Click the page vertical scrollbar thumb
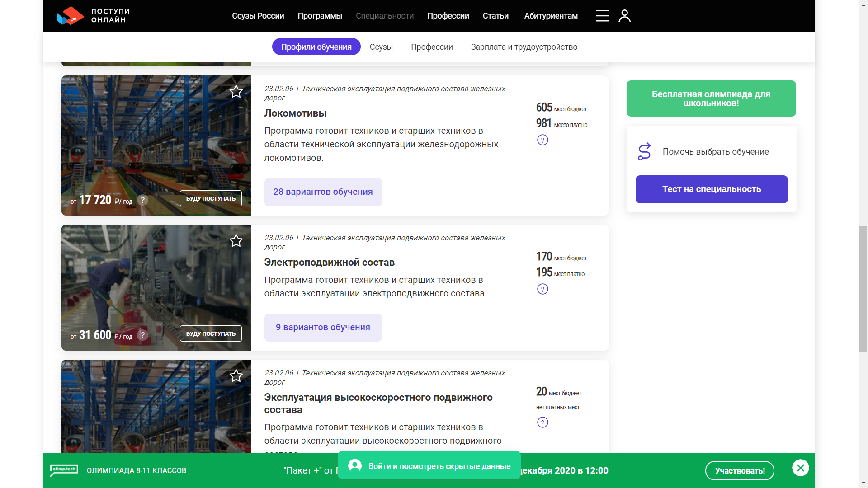Screen dimensions: 868x488 (863, 289)
